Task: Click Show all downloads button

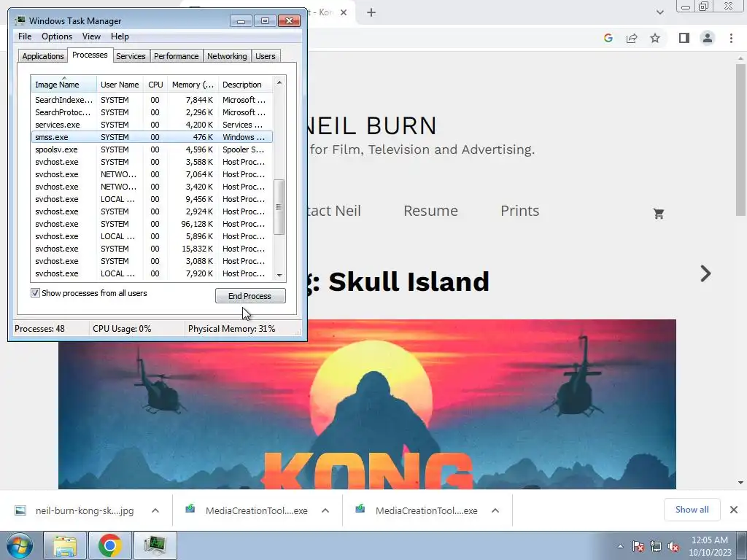Action: pyautogui.click(x=692, y=510)
